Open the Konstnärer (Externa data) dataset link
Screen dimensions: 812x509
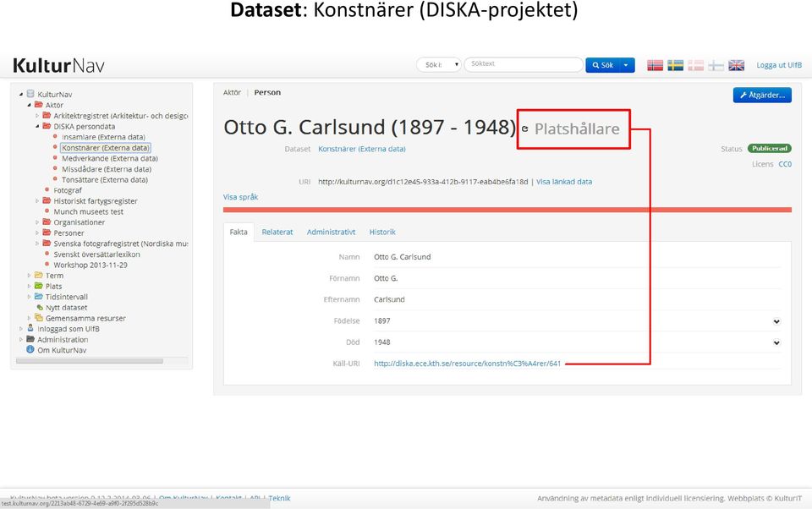[x=361, y=149]
